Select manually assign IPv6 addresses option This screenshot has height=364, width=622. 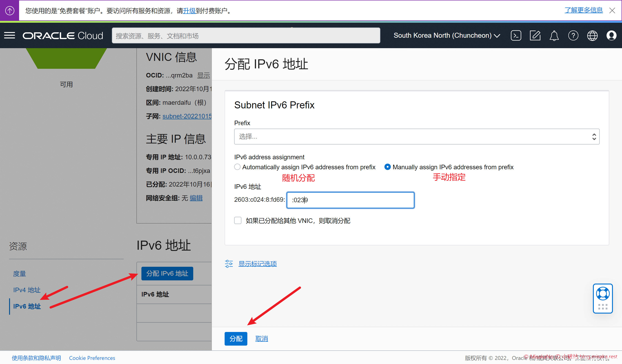click(x=388, y=167)
